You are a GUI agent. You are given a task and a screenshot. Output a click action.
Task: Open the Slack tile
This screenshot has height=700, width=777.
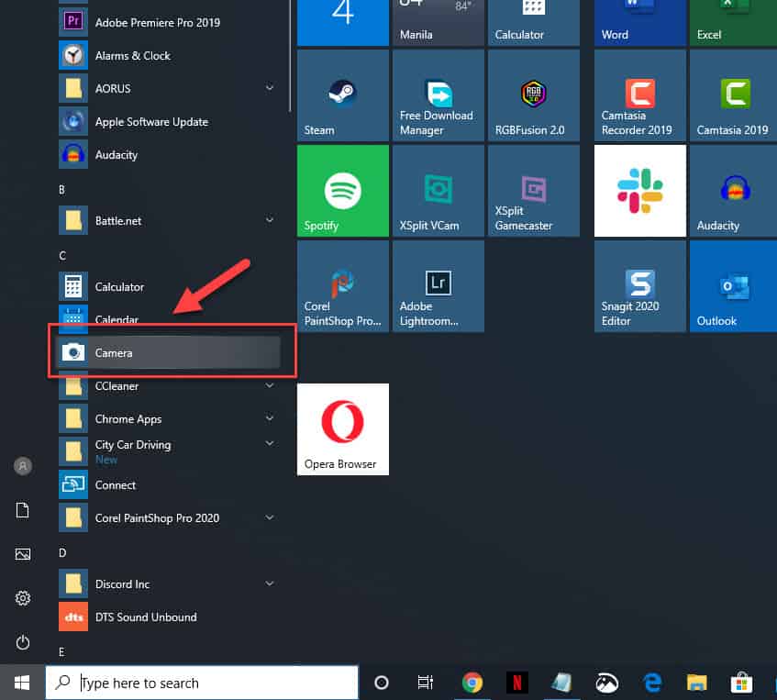pyautogui.click(x=640, y=191)
